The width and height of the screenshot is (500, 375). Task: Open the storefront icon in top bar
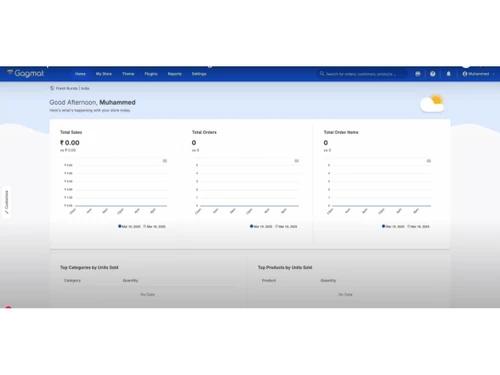418,74
